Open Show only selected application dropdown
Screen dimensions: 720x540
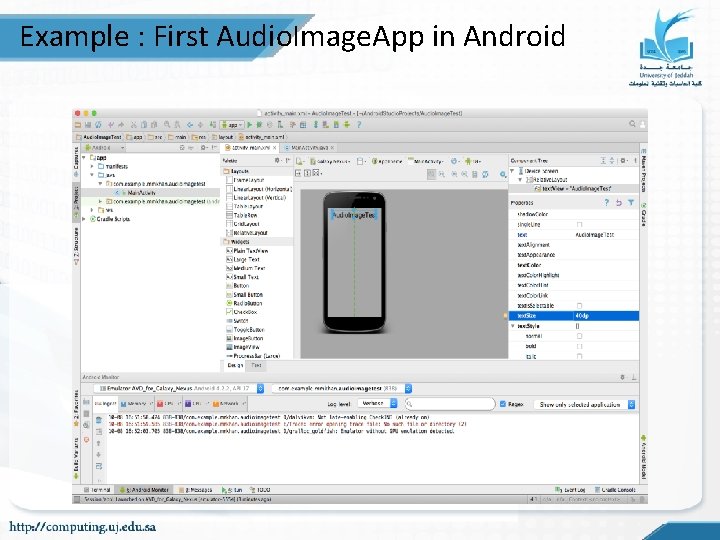(x=585, y=405)
